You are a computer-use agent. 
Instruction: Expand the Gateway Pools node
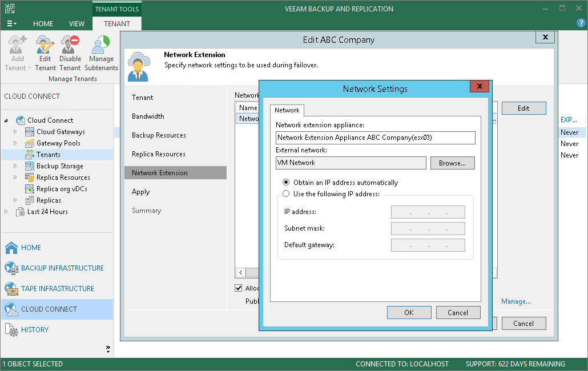click(x=15, y=143)
